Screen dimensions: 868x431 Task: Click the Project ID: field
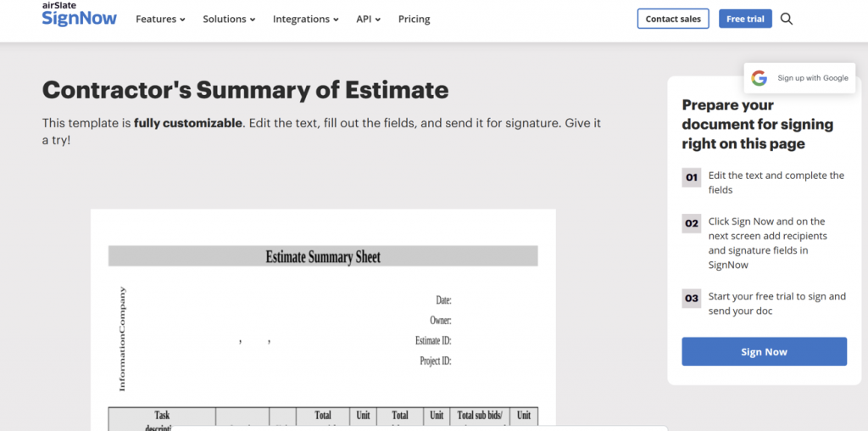pyautogui.click(x=436, y=361)
